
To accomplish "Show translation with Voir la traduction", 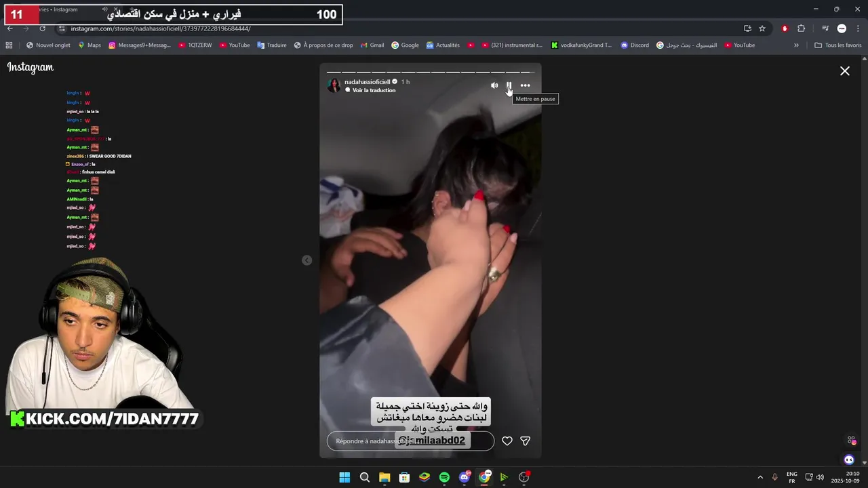I will tap(374, 90).
